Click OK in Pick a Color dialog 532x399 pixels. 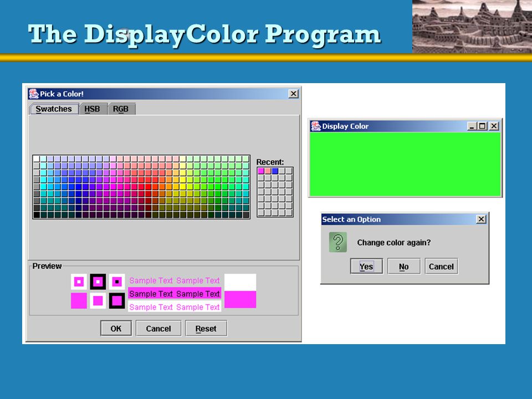tap(116, 329)
